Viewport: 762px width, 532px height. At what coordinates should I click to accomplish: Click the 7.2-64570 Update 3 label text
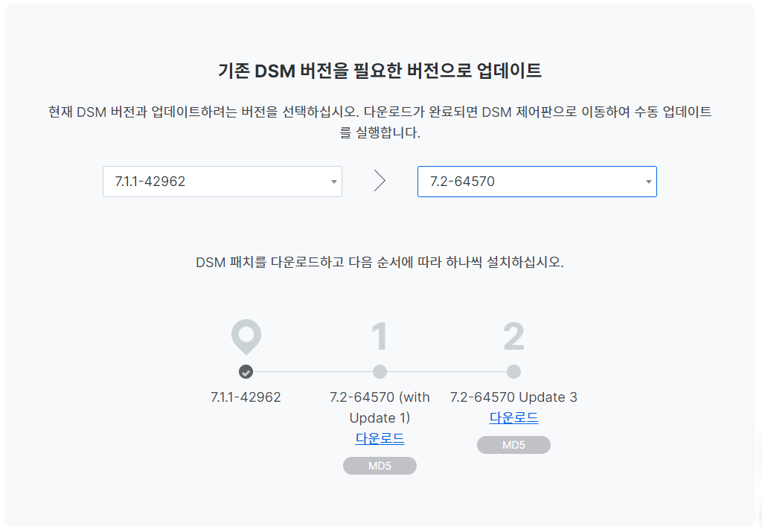click(513, 397)
